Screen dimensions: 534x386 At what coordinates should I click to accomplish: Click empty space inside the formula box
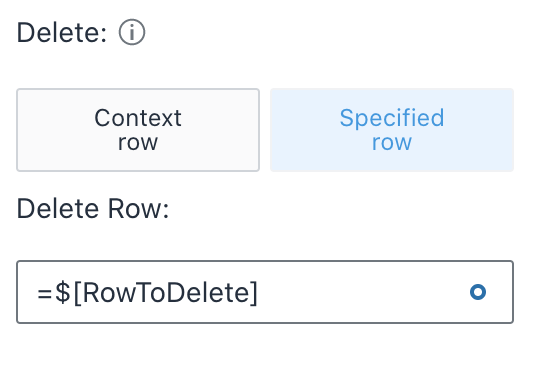pyautogui.click(x=361, y=292)
